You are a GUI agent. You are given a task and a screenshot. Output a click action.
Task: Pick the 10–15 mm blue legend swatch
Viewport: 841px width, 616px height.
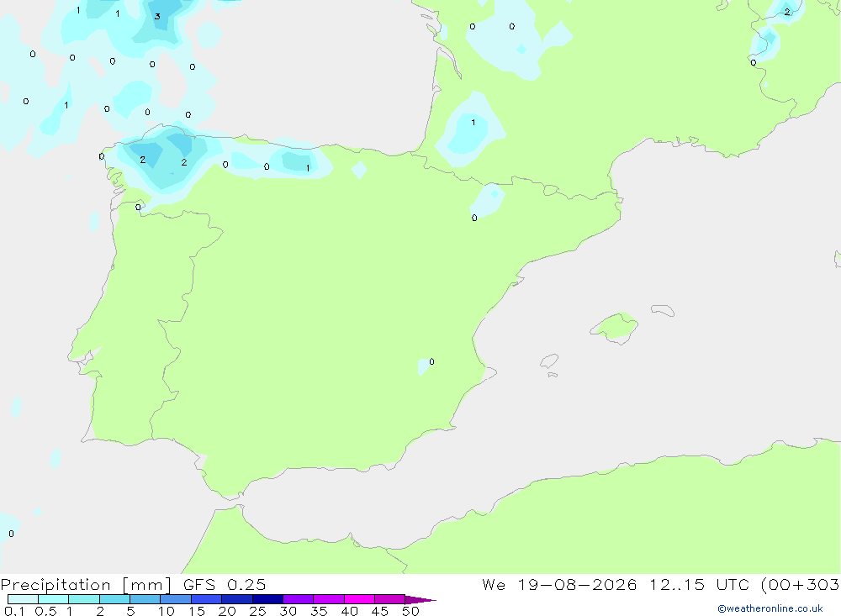click(x=176, y=599)
